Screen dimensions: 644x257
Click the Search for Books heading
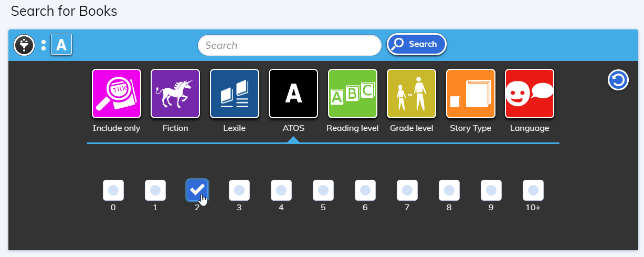pos(64,11)
